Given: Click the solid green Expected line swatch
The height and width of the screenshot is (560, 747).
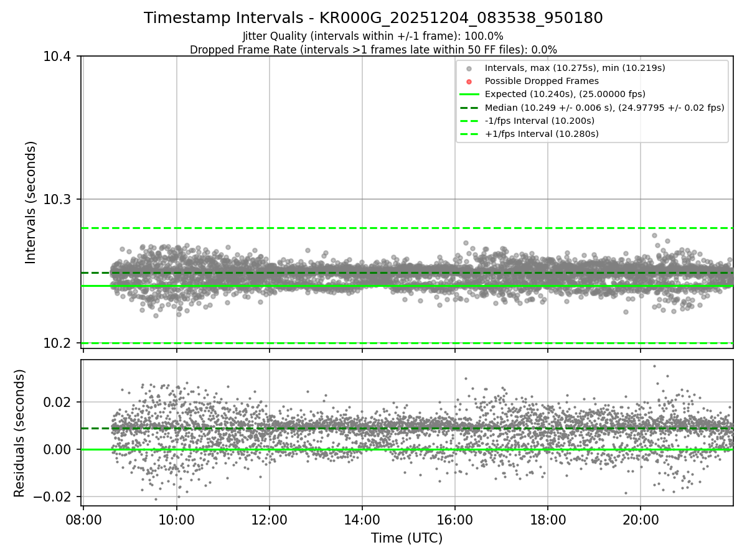Looking at the screenshot, I should coord(469,94).
